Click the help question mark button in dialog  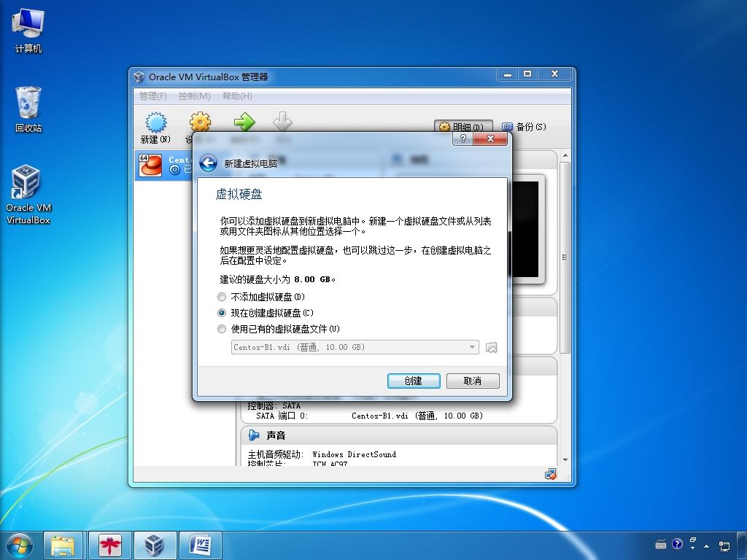[462, 139]
